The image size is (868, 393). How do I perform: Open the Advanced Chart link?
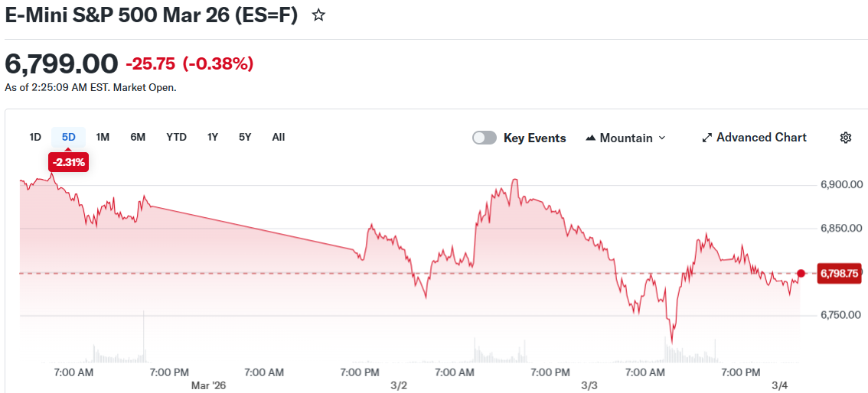[x=761, y=138]
